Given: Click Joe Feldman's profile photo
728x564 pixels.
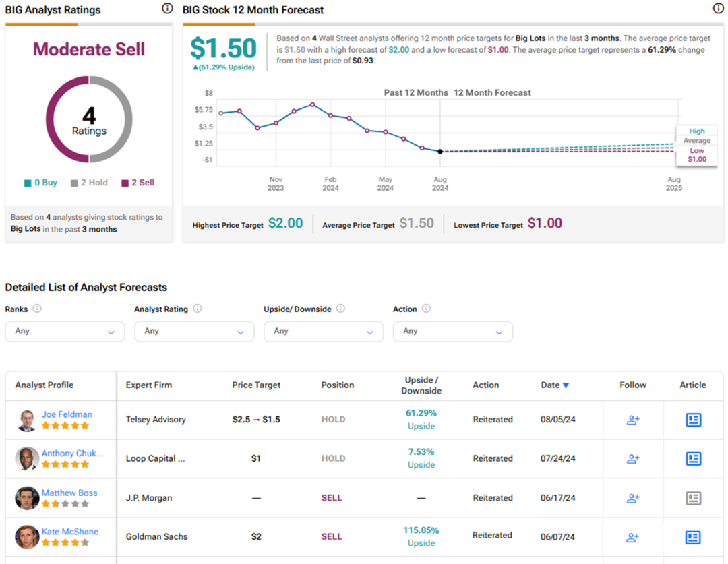Looking at the screenshot, I should click(x=27, y=420).
